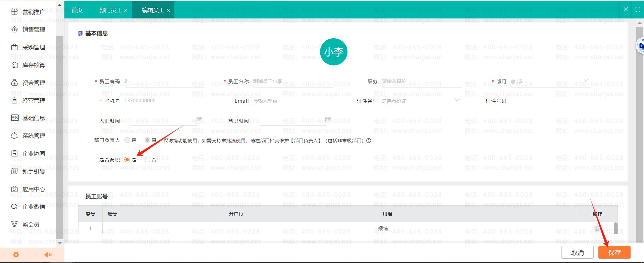Click the 报销 cell in account row 1
This screenshot has width=644, height=263.
click(x=477, y=228)
